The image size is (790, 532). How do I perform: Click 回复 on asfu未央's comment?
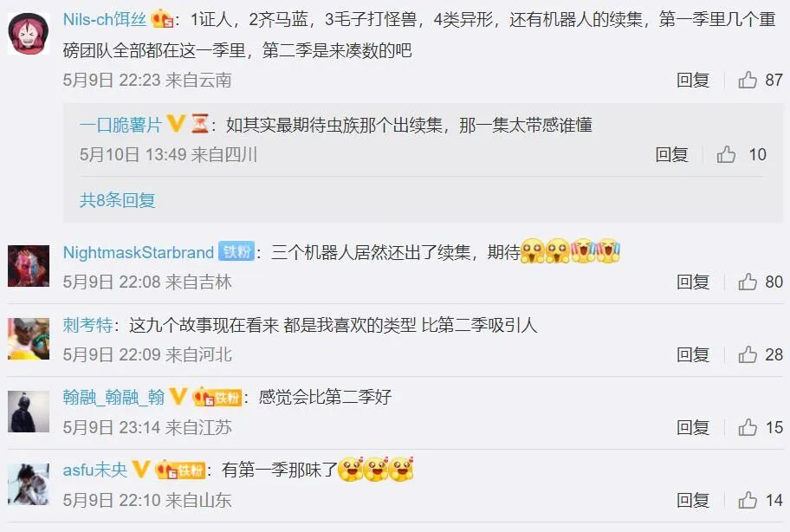[693, 500]
